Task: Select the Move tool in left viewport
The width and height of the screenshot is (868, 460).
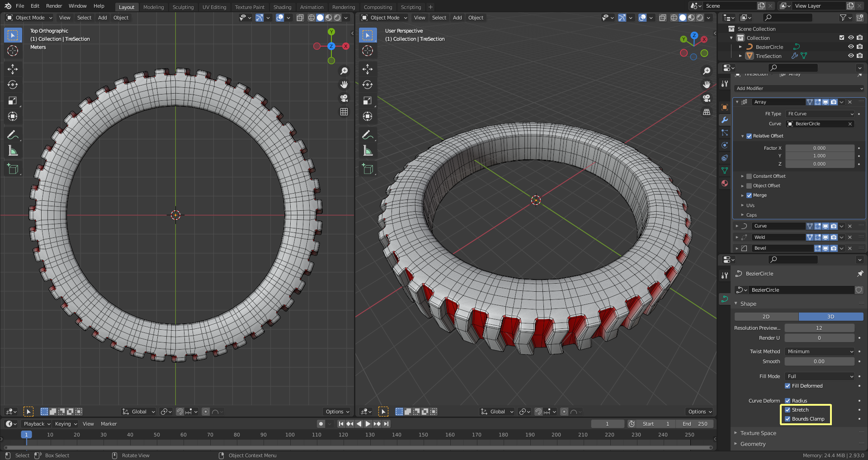Action: click(13, 69)
